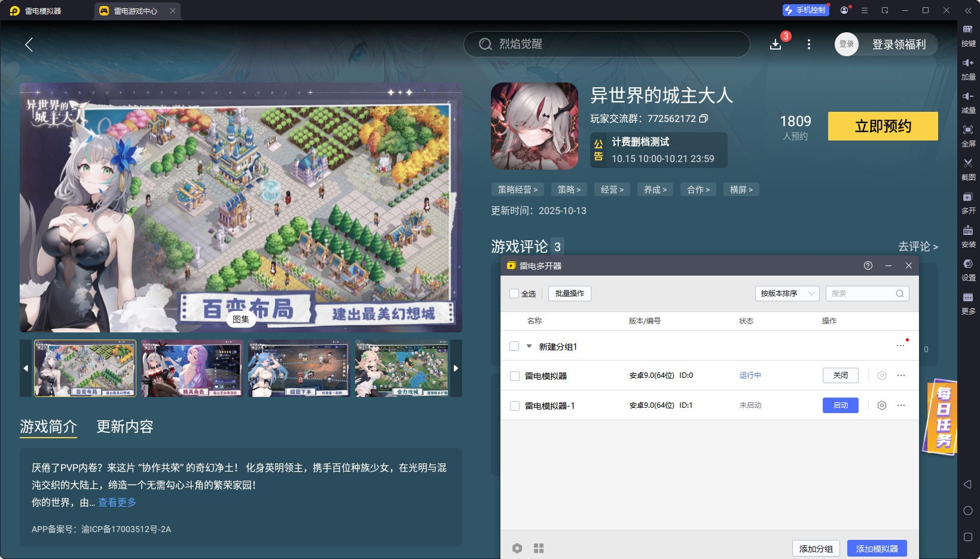Screen dimensions: 980x559
Task: Click the 全屏 fullscreen sidebar icon
Action: [968, 130]
